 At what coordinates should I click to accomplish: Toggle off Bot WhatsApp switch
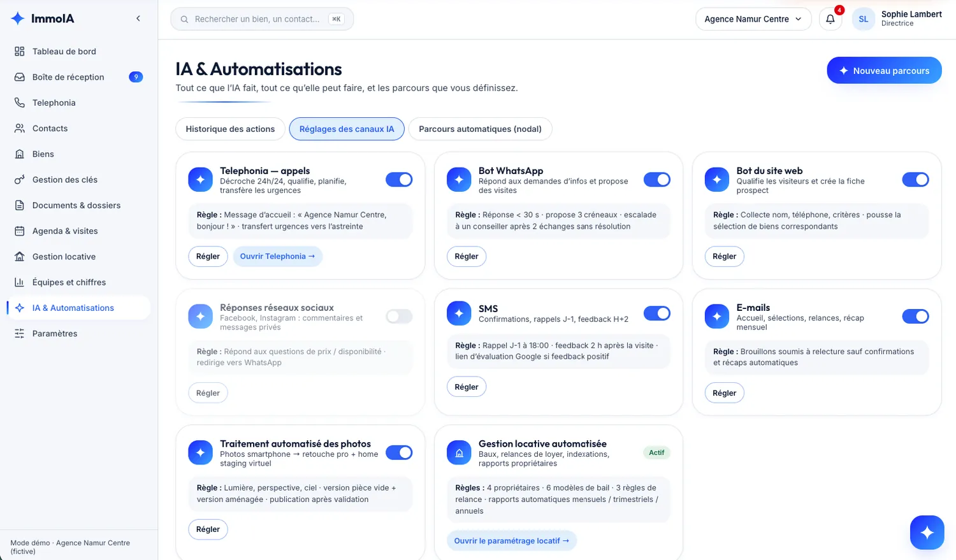[x=657, y=180]
